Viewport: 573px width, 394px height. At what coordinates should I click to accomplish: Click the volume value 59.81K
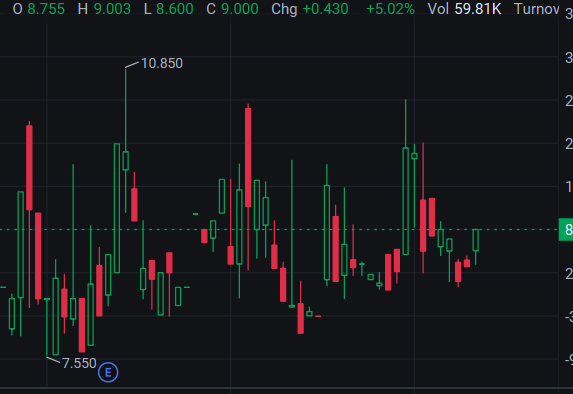tap(478, 9)
